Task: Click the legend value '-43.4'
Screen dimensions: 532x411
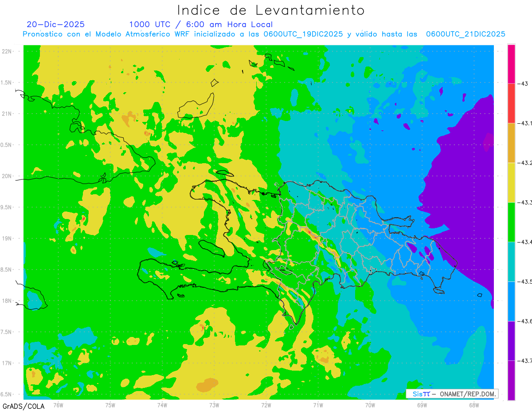Action: click(525, 242)
